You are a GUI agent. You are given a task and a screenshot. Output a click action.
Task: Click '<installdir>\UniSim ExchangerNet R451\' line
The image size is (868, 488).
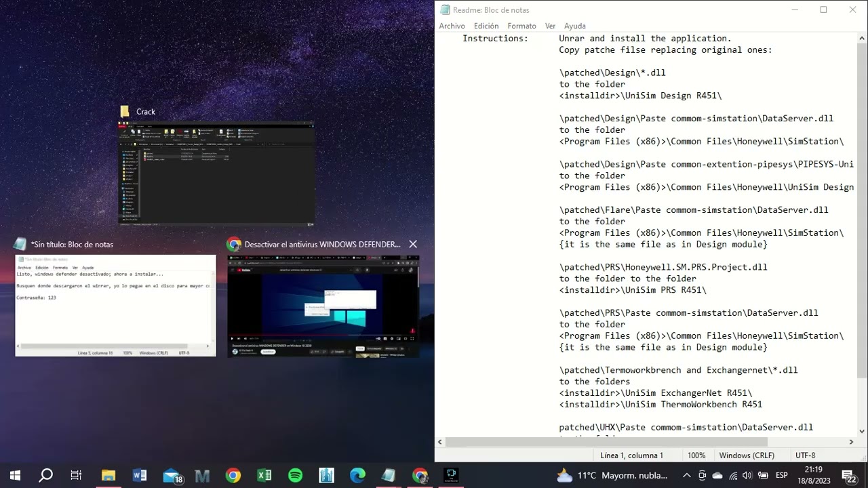point(656,393)
